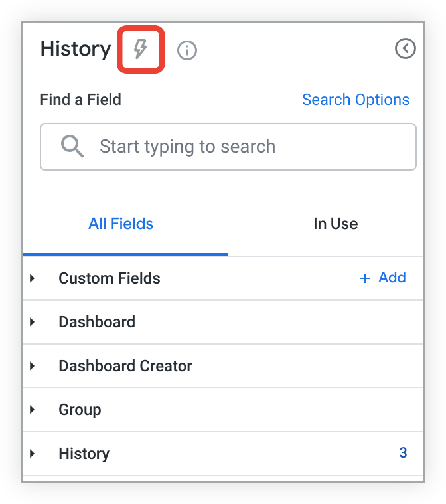
Task: Expand the Custom Fields arrow
Action: point(32,278)
